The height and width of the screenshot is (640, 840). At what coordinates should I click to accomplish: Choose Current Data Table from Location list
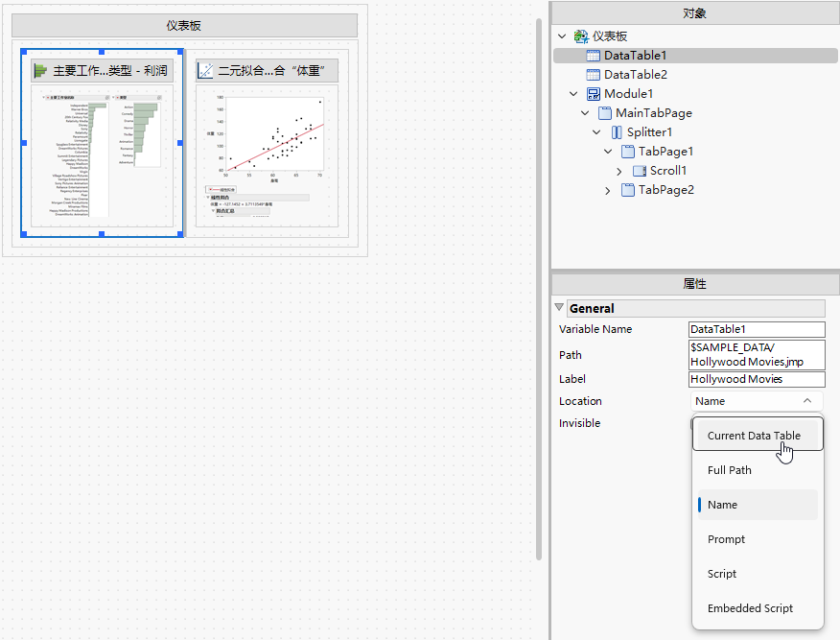click(x=758, y=436)
